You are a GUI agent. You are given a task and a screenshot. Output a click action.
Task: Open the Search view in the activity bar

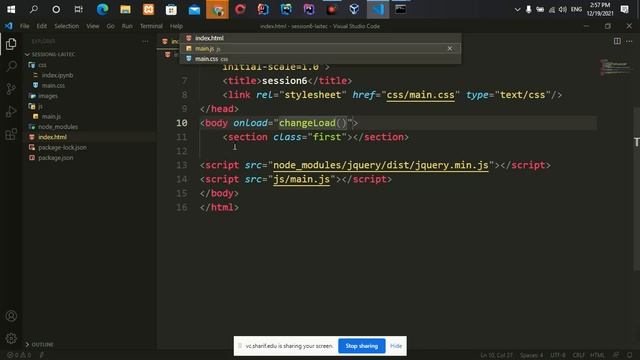tap(11, 66)
